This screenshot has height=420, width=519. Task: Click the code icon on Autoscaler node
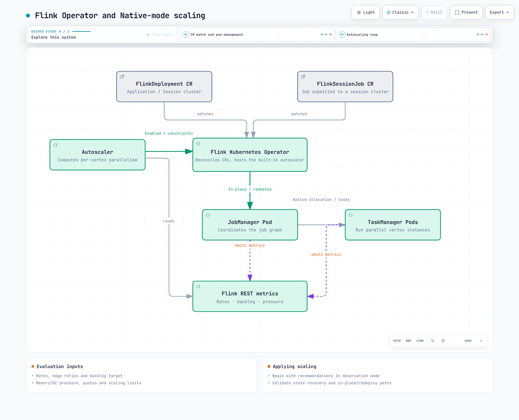[x=55, y=145]
